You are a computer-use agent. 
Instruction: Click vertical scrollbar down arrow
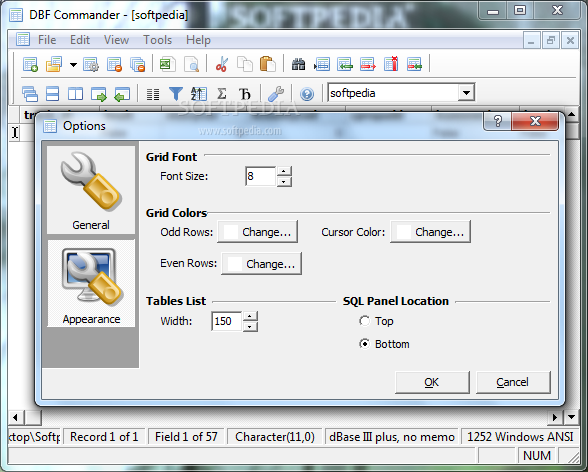572,417
